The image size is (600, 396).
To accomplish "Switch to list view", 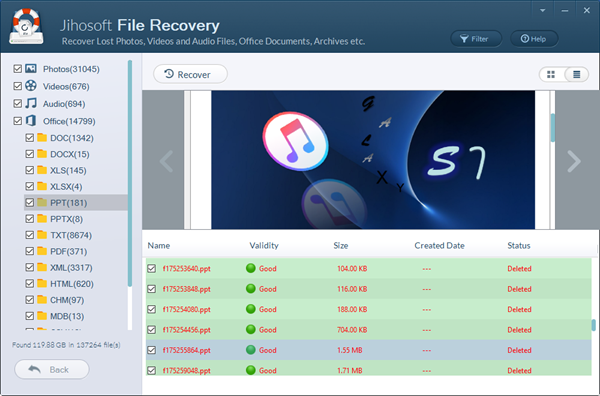I will tap(576, 74).
